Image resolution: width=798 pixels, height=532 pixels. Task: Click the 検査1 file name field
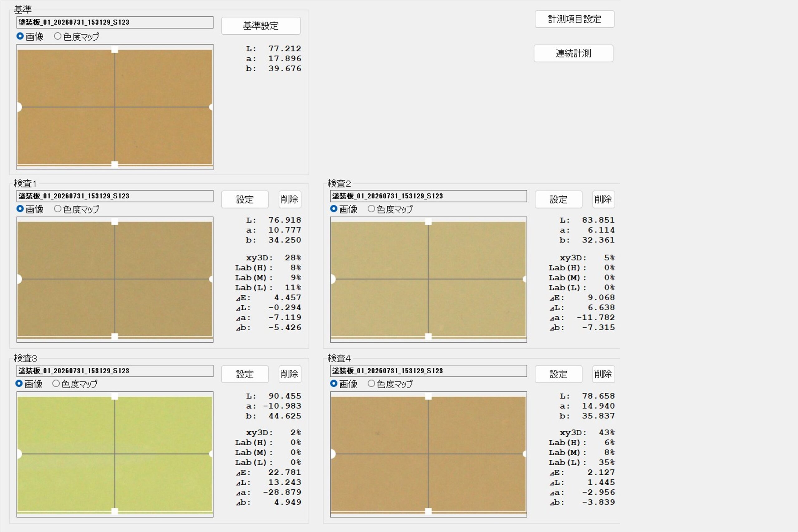click(x=115, y=196)
